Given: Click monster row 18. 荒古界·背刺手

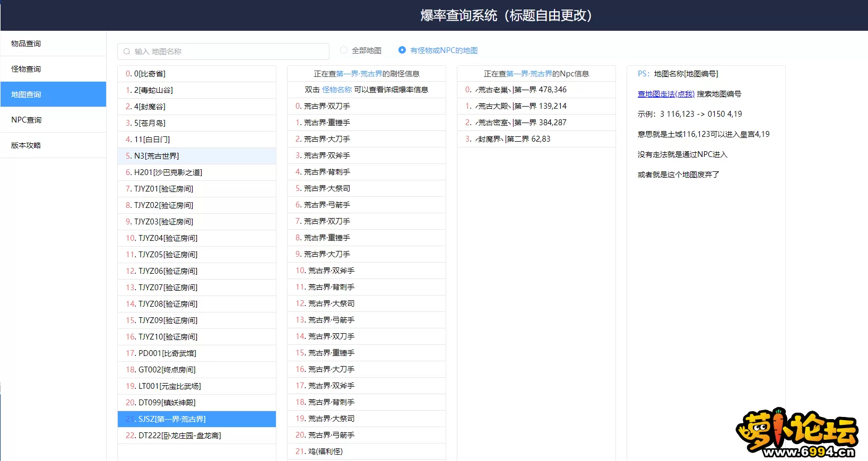Looking at the screenshot, I should click(x=367, y=402).
